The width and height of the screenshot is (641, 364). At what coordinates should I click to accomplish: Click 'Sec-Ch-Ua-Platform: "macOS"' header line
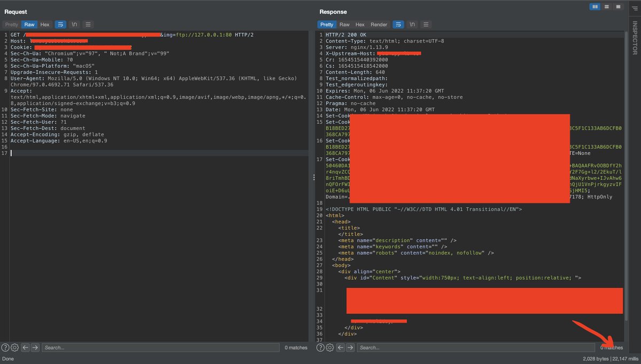click(x=52, y=66)
